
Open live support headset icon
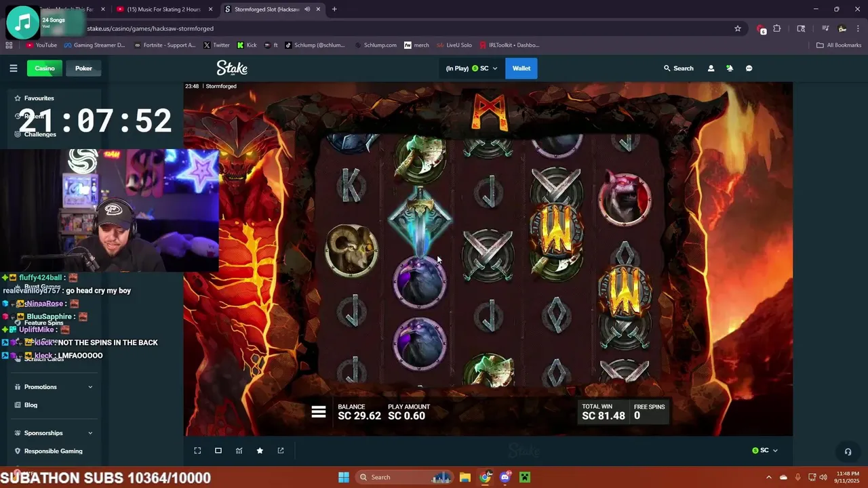(848, 451)
